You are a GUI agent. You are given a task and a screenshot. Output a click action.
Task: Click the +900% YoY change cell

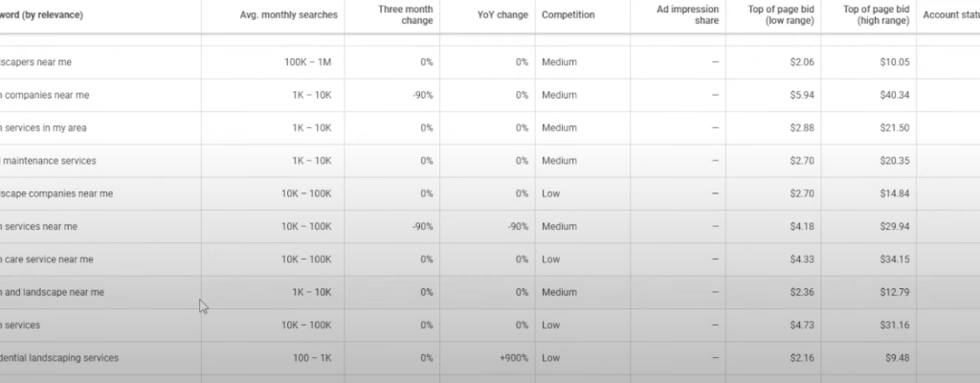coord(513,358)
